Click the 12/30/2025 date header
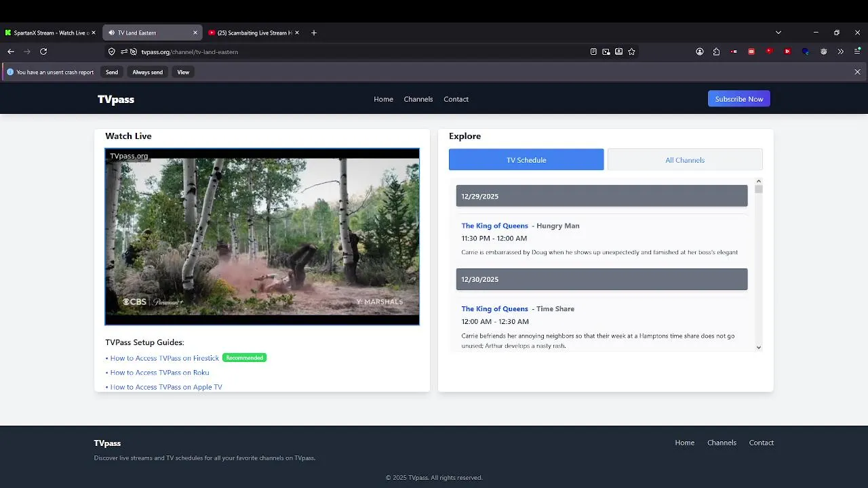 point(601,279)
